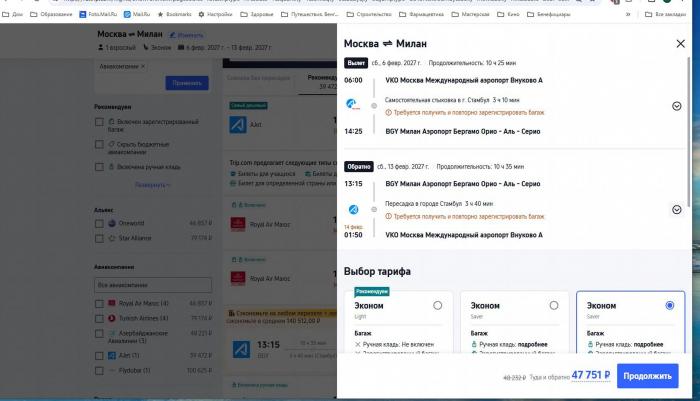Screen dimensions: 700x401
Task: Click the Изменить search link
Action: [187, 35]
